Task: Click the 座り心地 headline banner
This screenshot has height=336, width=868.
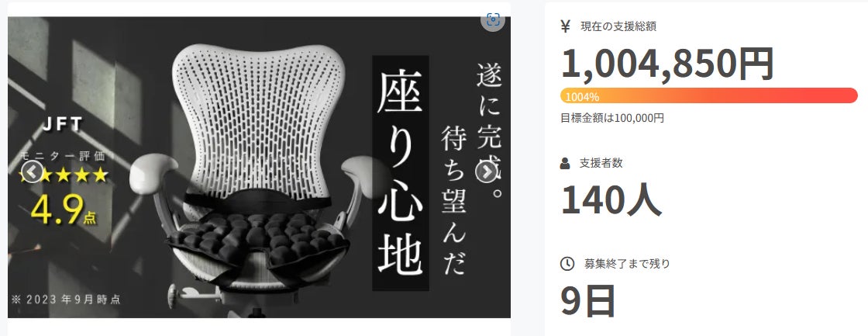Action: 400,173
